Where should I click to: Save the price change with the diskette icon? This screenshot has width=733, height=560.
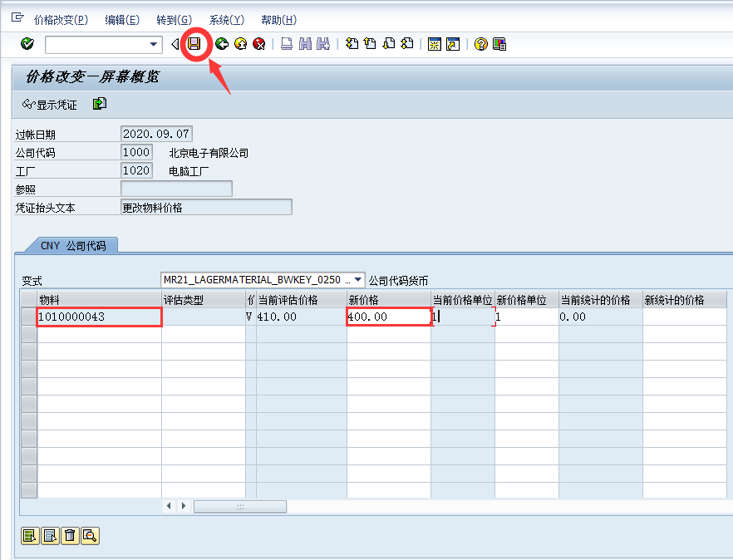195,43
